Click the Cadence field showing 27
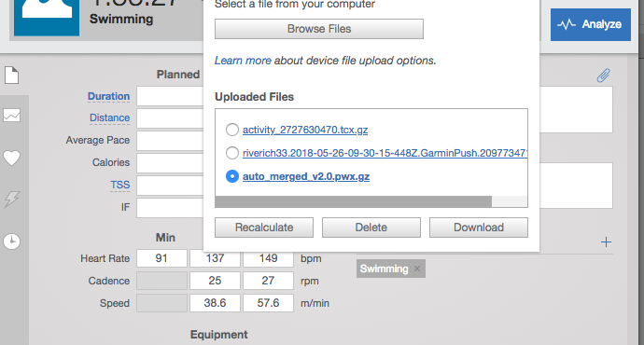 point(268,281)
